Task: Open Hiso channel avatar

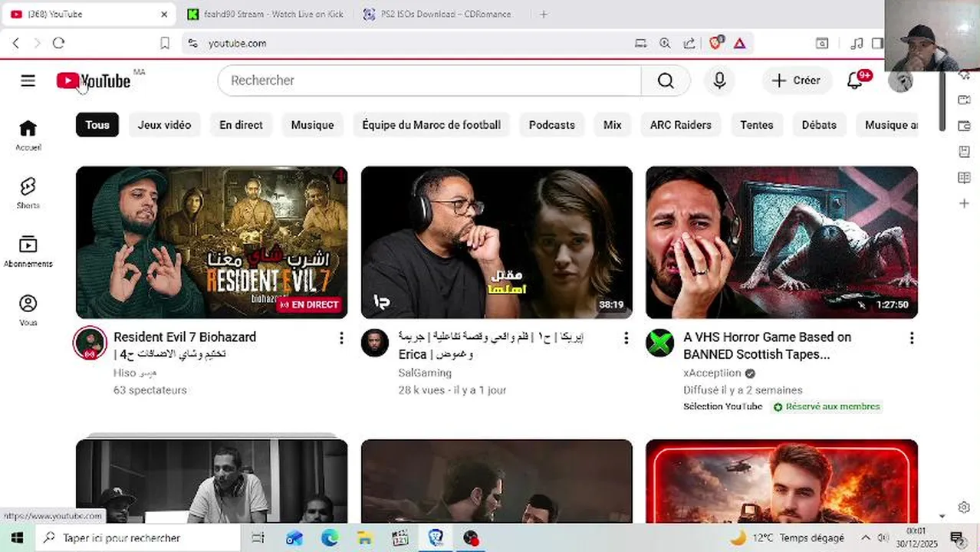Action: [x=90, y=343]
